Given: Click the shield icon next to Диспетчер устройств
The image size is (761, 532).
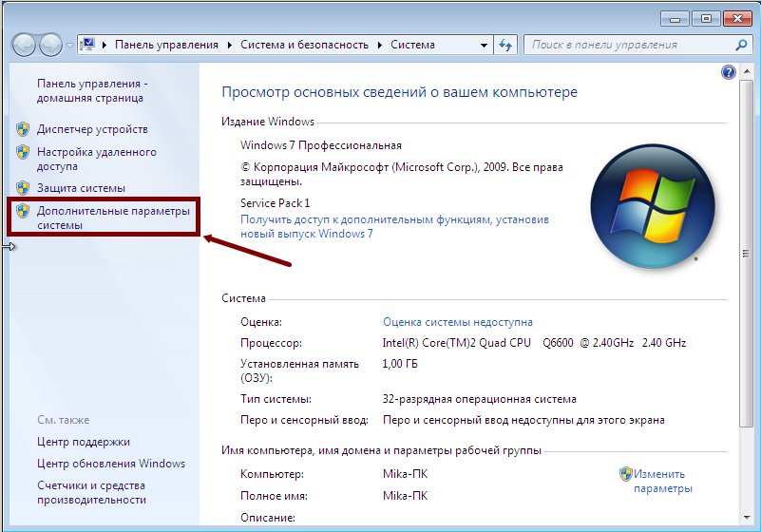Looking at the screenshot, I should [x=23, y=129].
